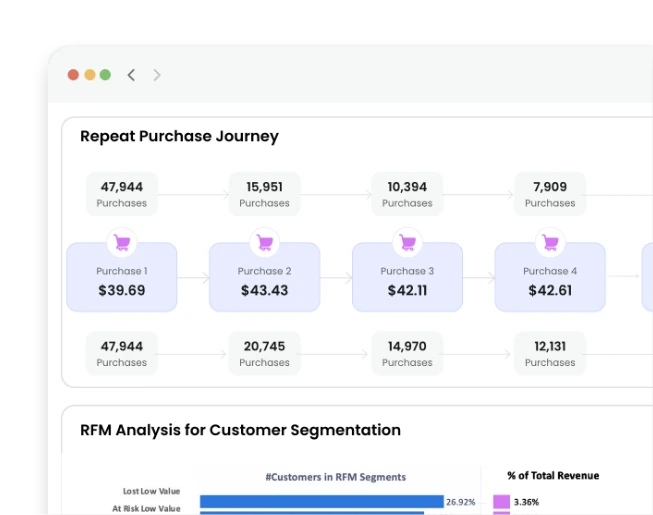Click the red close window dot

73,75
